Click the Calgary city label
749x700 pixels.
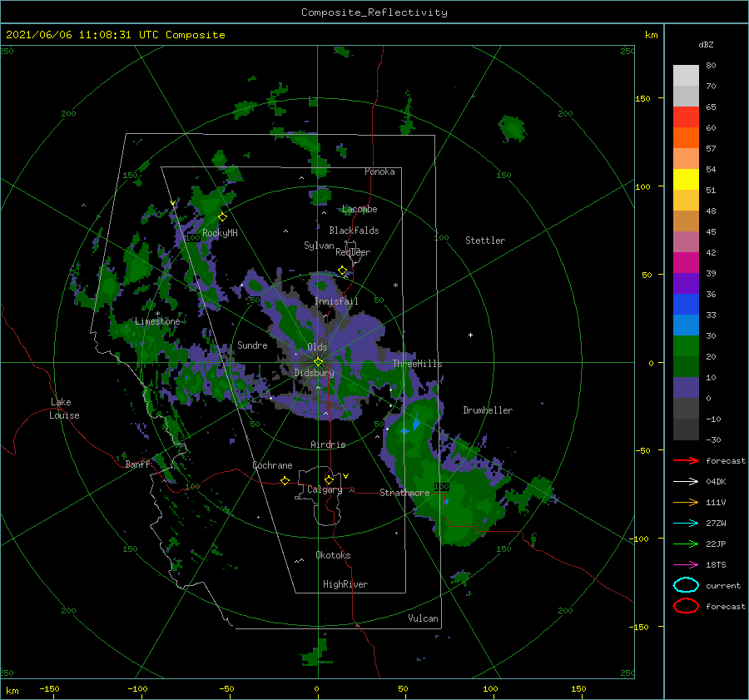point(325,489)
